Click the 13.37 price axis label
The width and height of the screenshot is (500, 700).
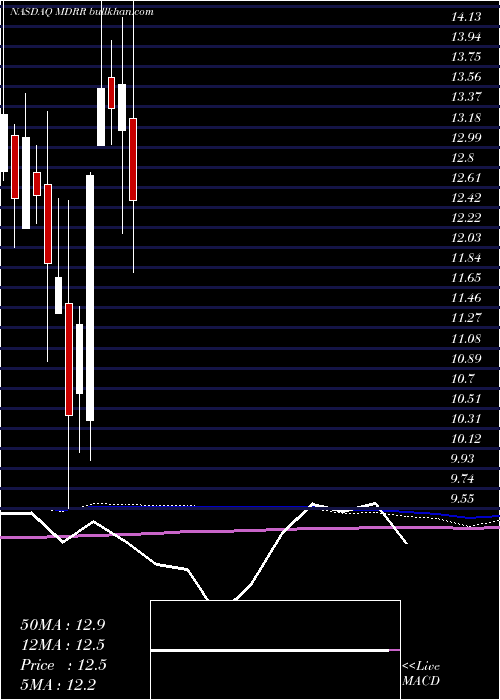(x=466, y=97)
